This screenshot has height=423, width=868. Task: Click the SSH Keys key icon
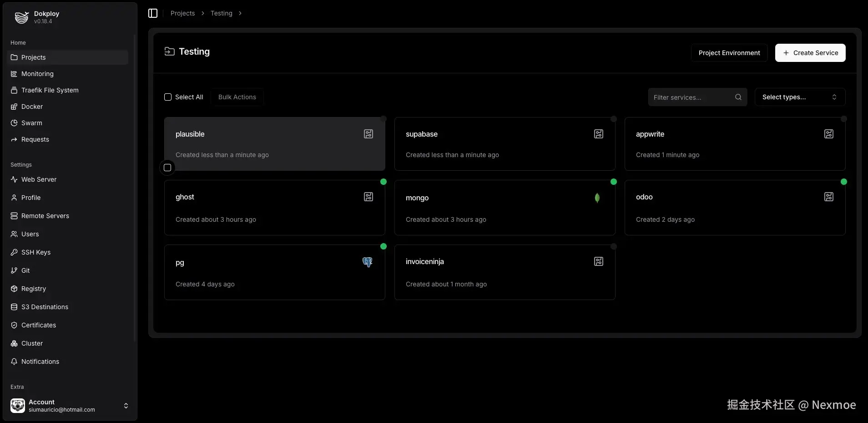pos(14,252)
